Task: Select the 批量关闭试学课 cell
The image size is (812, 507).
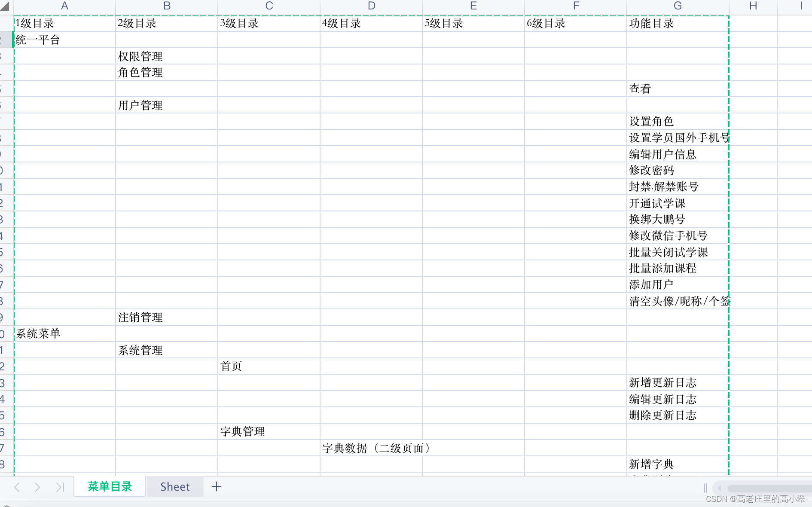Action: [x=678, y=252]
